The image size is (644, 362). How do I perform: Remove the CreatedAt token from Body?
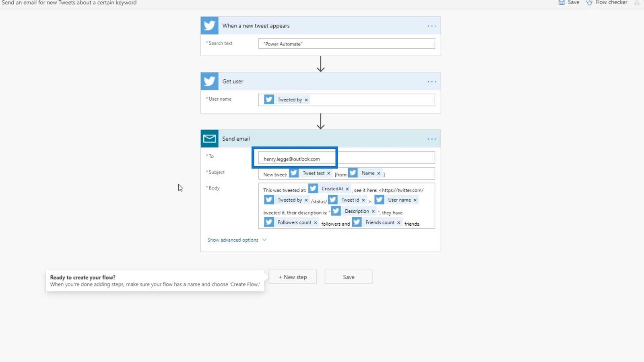pos(347,189)
